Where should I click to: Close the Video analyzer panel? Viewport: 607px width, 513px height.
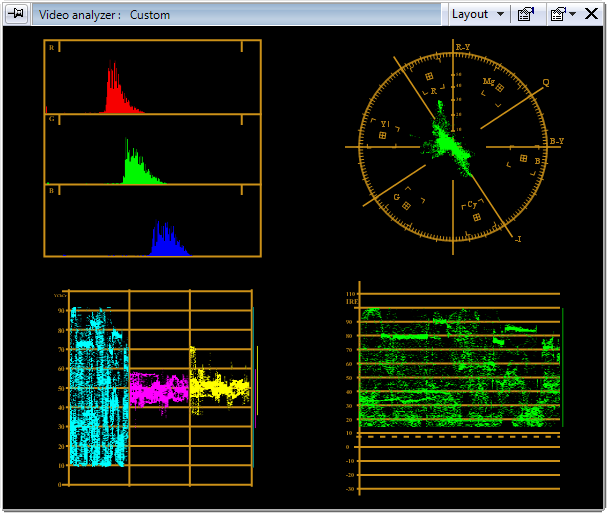pyautogui.click(x=591, y=14)
